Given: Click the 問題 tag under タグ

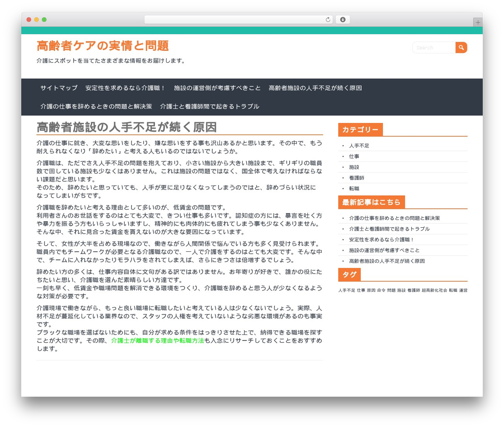Looking at the screenshot, I should (x=391, y=290).
